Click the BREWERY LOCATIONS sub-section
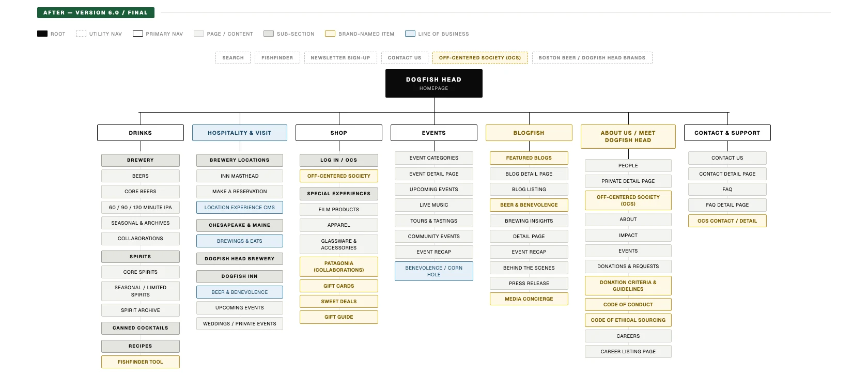 240,160
